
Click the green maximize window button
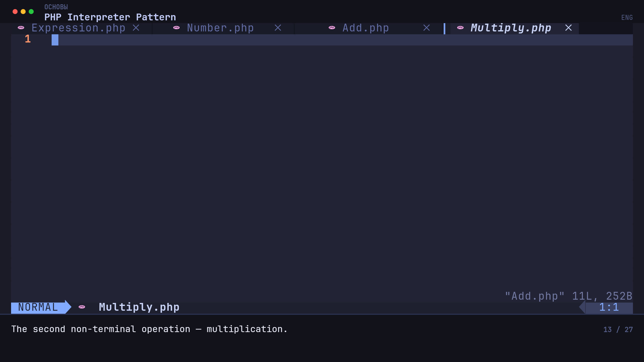pyautogui.click(x=31, y=12)
